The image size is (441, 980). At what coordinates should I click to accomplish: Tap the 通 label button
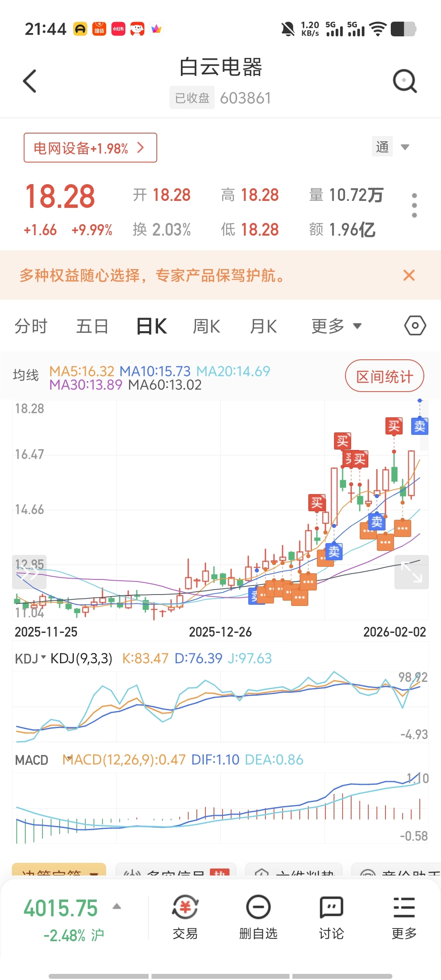(x=382, y=147)
